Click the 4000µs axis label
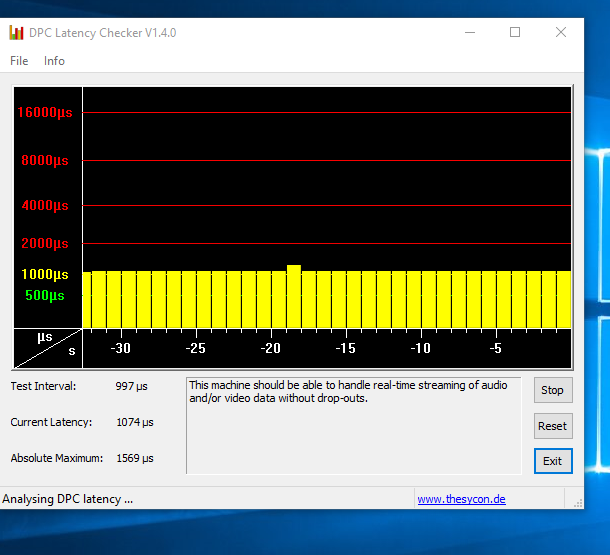610x555 pixels. (x=45, y=205)
